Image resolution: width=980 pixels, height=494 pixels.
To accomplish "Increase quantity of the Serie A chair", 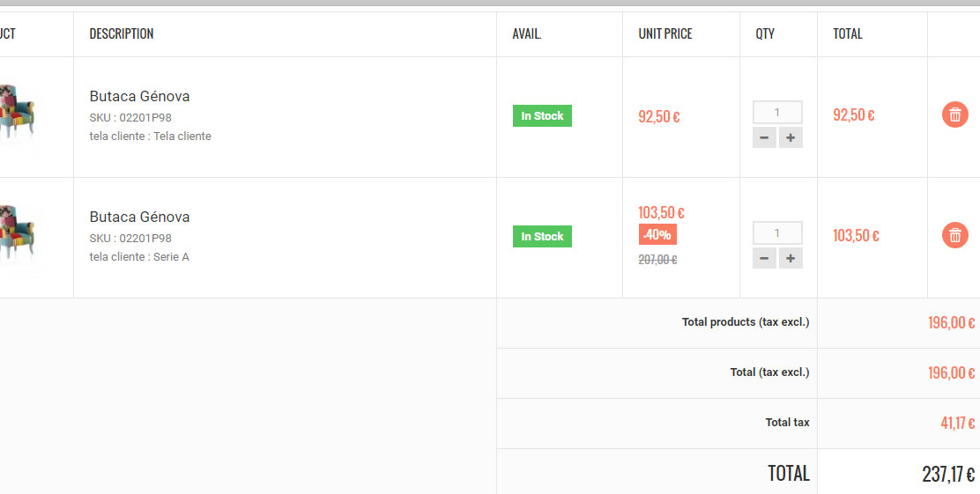I will click(x=791, y=258).
